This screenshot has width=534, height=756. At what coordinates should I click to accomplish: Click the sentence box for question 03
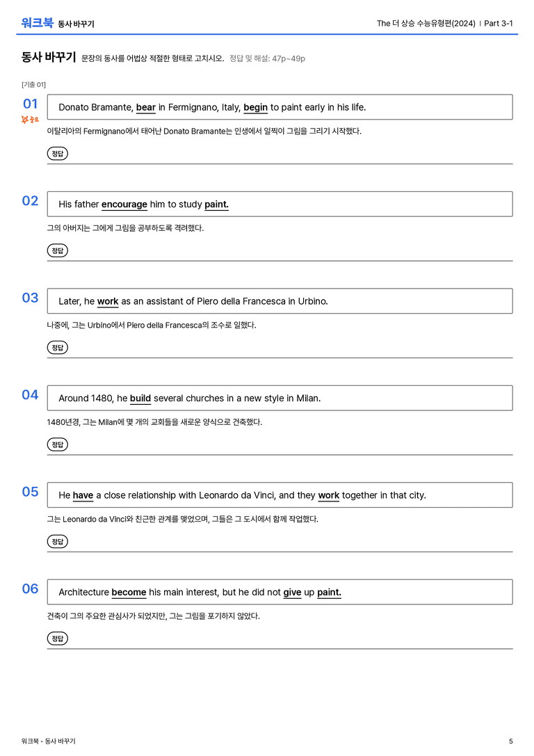coord(280,301)
